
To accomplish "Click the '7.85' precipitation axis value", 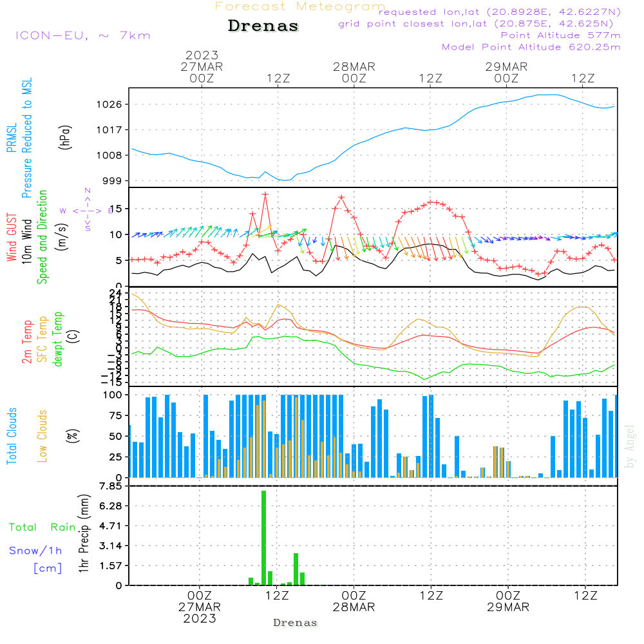I will tap(111, 487).
